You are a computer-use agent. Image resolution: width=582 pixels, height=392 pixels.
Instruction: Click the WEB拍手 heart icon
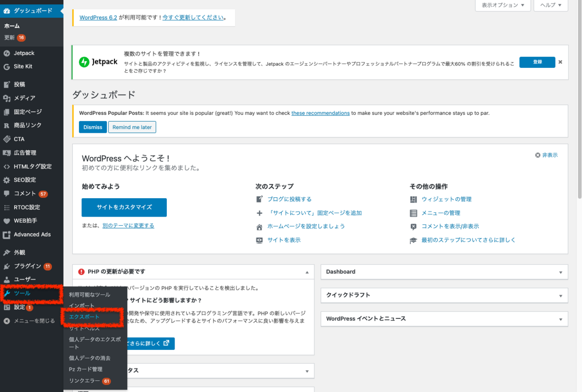pos(7,221)
